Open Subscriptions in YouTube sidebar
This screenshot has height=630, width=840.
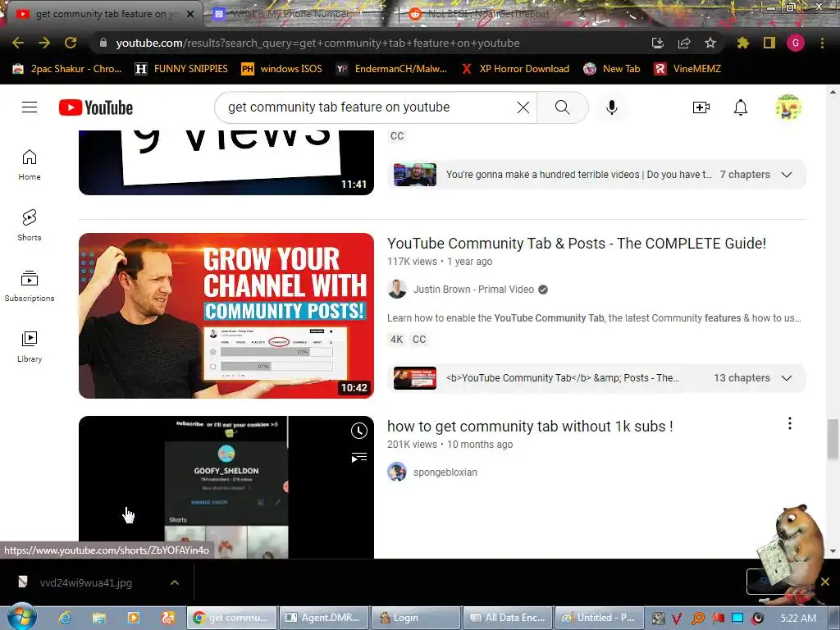point(30,286)
